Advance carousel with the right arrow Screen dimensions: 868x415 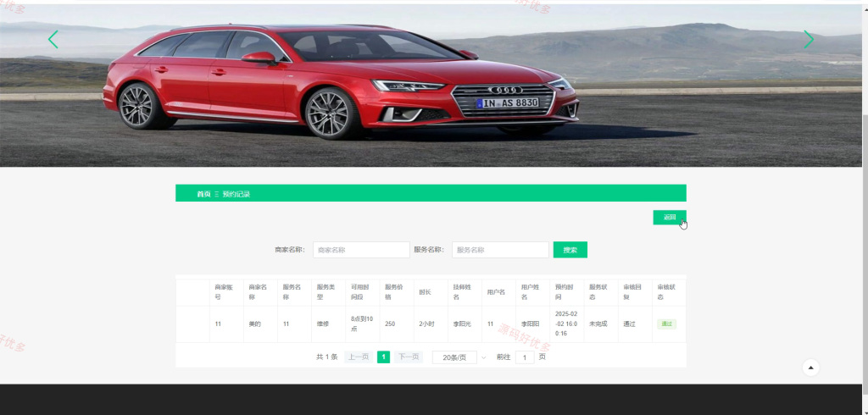tap(809, 39)
